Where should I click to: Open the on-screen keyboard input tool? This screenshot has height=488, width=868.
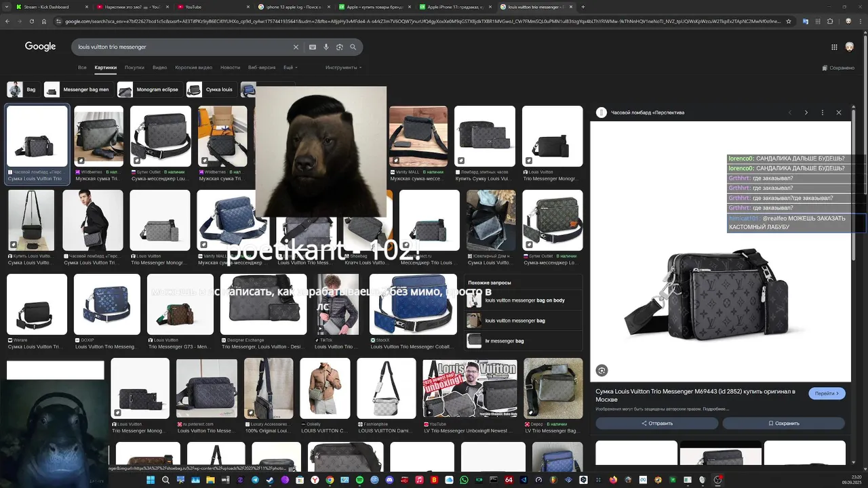(313, 47)
